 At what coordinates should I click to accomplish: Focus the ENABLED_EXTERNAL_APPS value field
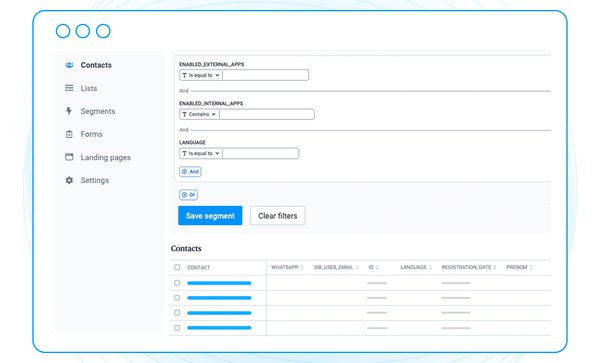click(x=266, y=75)
